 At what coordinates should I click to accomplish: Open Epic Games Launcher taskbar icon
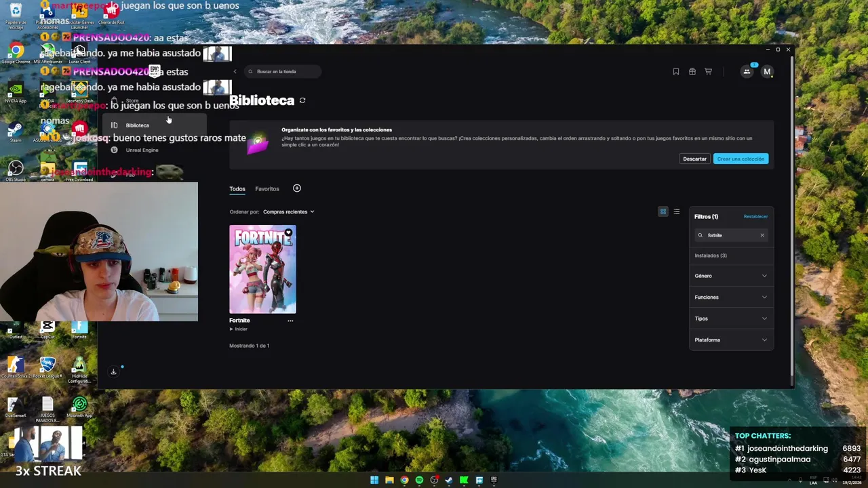click(x=494, y=480)
